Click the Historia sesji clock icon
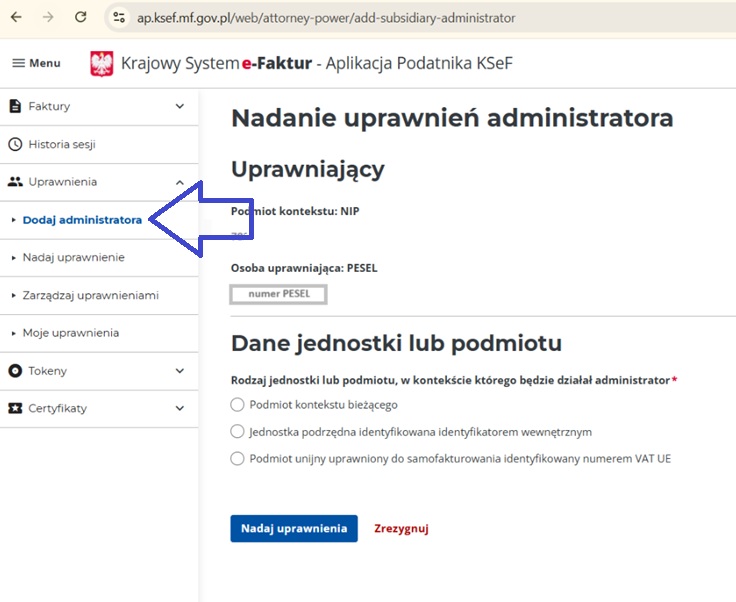Viewport: 736px width, 602px height. pyautogui.click(x=15, y=144)
